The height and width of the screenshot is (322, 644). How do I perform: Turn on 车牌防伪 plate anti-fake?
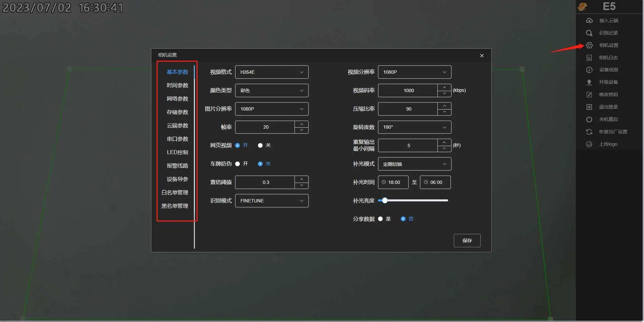point(238,164)
